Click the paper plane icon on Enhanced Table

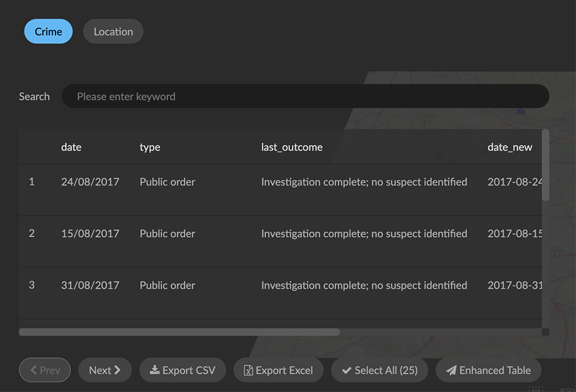pos(451,370)
